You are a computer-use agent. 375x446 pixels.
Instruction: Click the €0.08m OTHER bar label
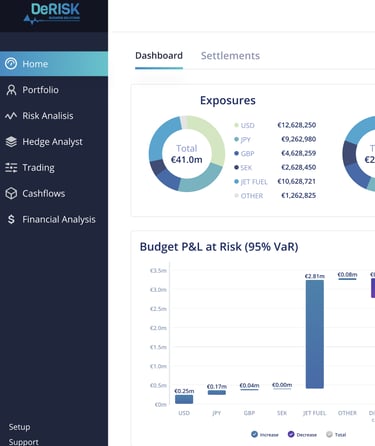coord(347,274)
